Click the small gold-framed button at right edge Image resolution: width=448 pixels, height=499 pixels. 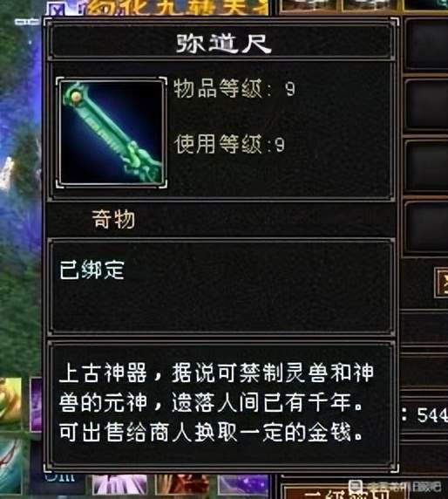441,283
